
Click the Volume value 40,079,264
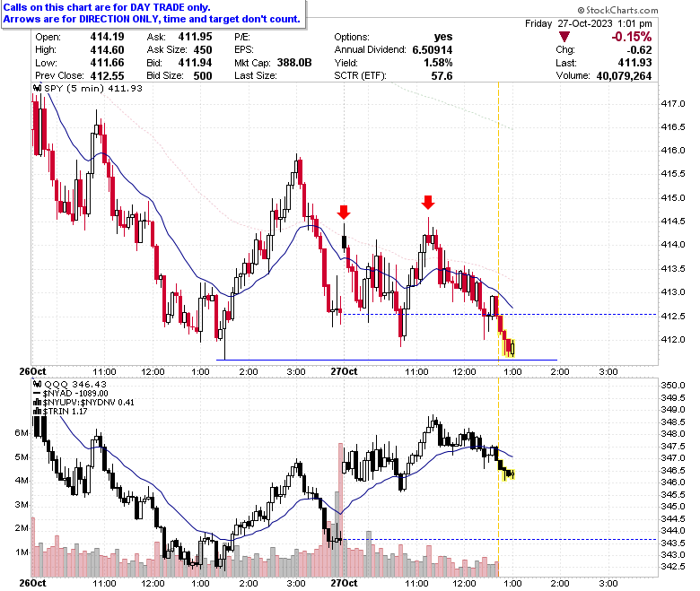pyautogui.click(x=624, y=75)
